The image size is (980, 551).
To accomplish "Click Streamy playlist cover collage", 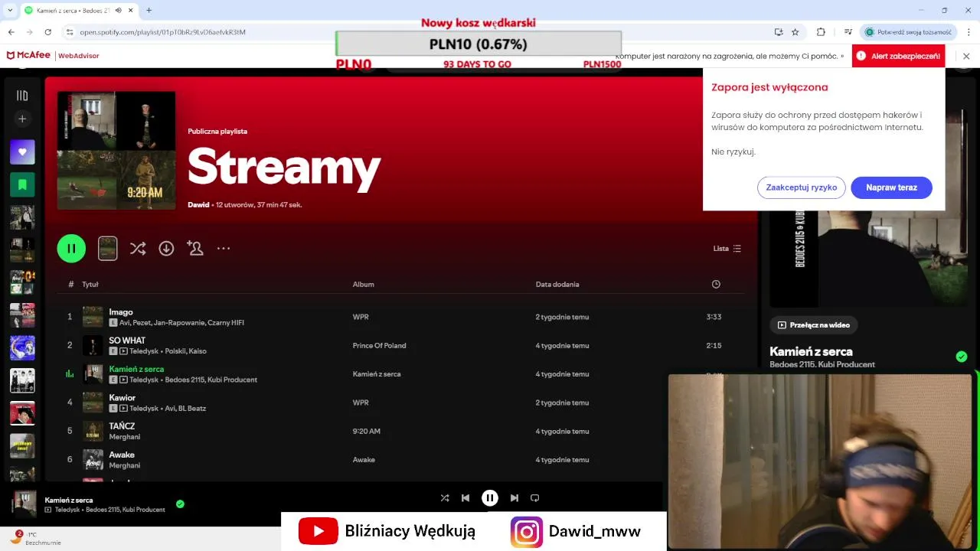I will coord(116,151).
